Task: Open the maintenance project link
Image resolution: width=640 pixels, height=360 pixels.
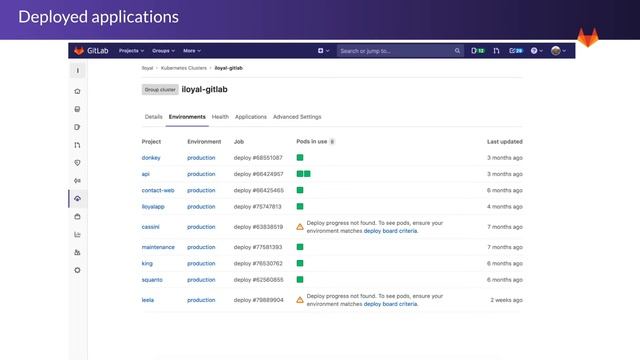Action: [x=158, y=247]
